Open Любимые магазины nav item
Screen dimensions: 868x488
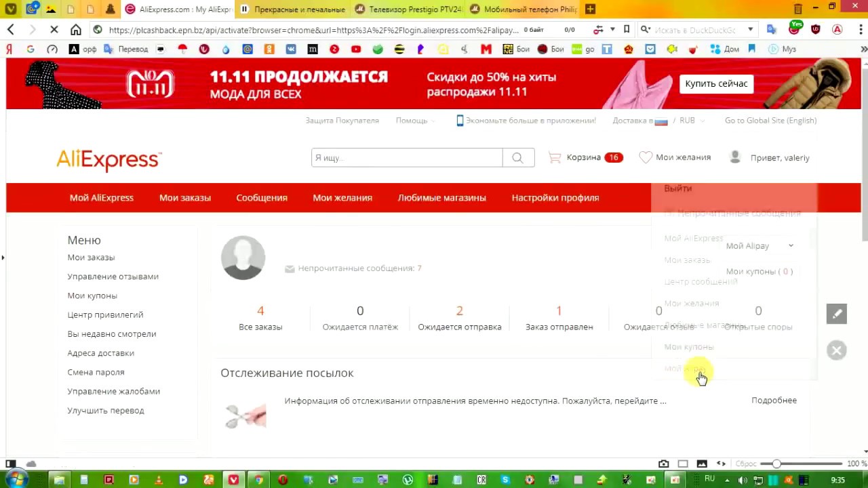click(x=442, y=198)
